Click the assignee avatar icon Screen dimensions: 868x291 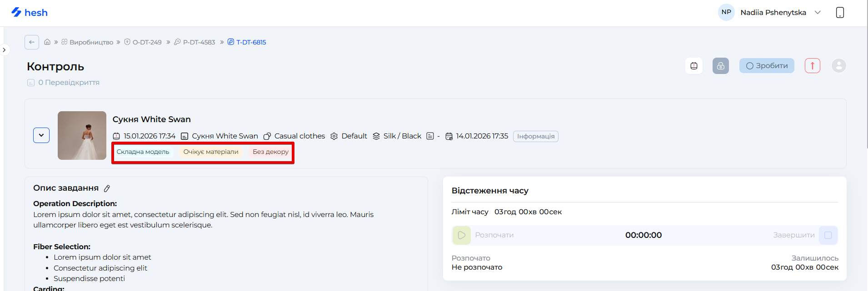838,66
